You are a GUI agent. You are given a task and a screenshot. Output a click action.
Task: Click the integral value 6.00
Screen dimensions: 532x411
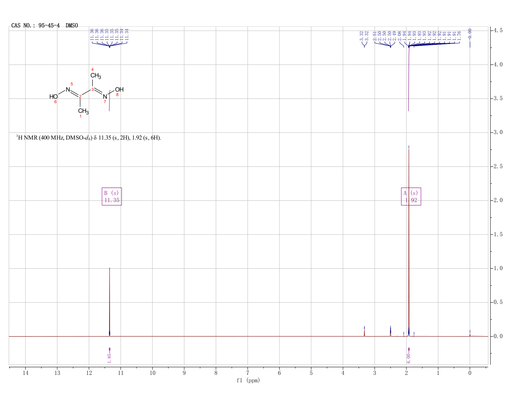coord(409,358)
